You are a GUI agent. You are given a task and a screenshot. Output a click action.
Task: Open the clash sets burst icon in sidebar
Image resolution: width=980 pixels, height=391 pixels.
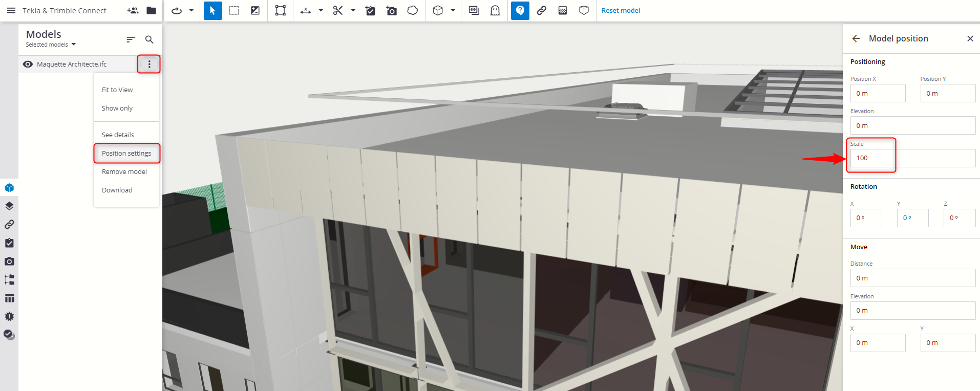[9, 317]
